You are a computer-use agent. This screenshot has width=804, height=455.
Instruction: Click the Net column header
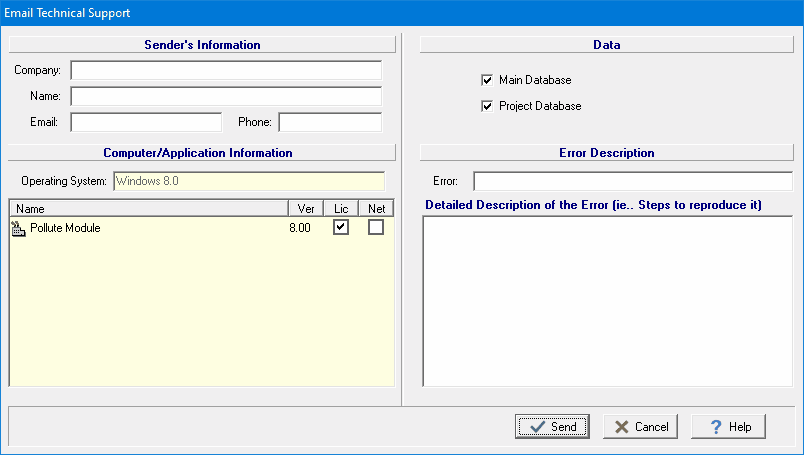point(376,208)
